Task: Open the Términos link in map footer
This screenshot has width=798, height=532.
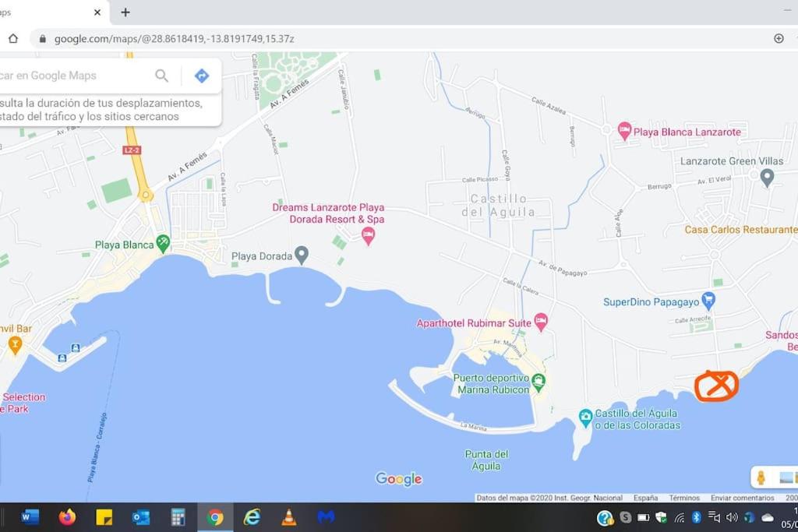Action: [x=684, y=498]
